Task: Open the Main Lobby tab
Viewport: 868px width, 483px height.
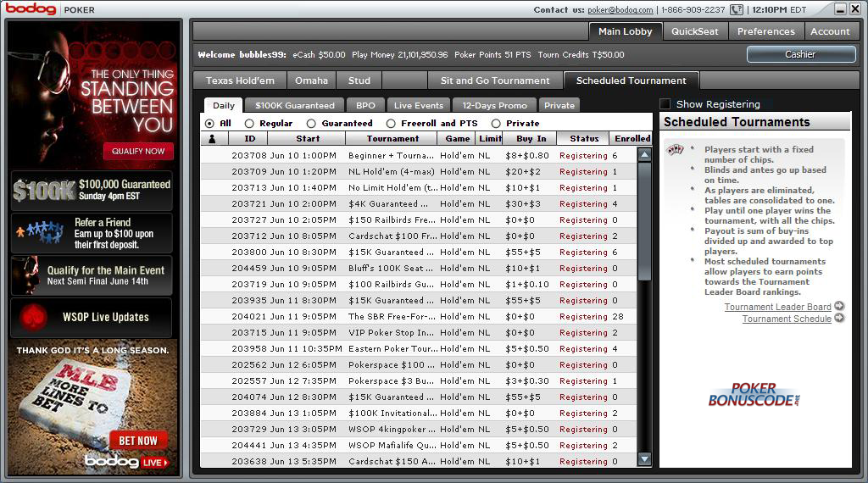Action: pos(625,31)
